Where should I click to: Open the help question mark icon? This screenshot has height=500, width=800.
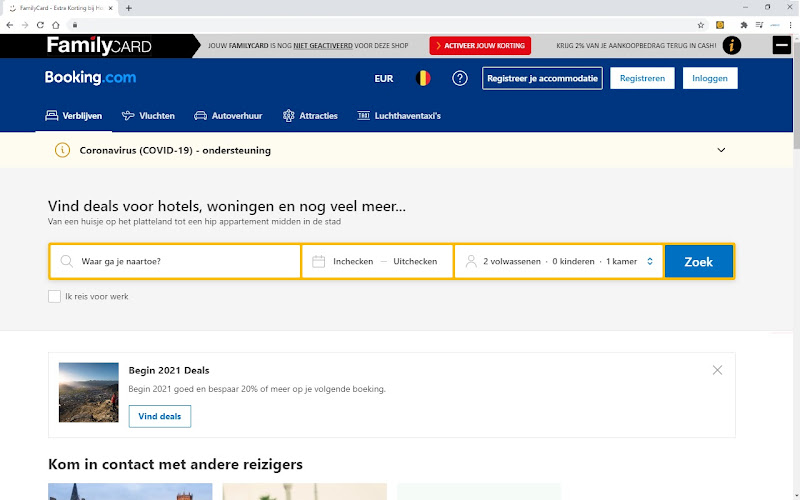coord(460,78)
